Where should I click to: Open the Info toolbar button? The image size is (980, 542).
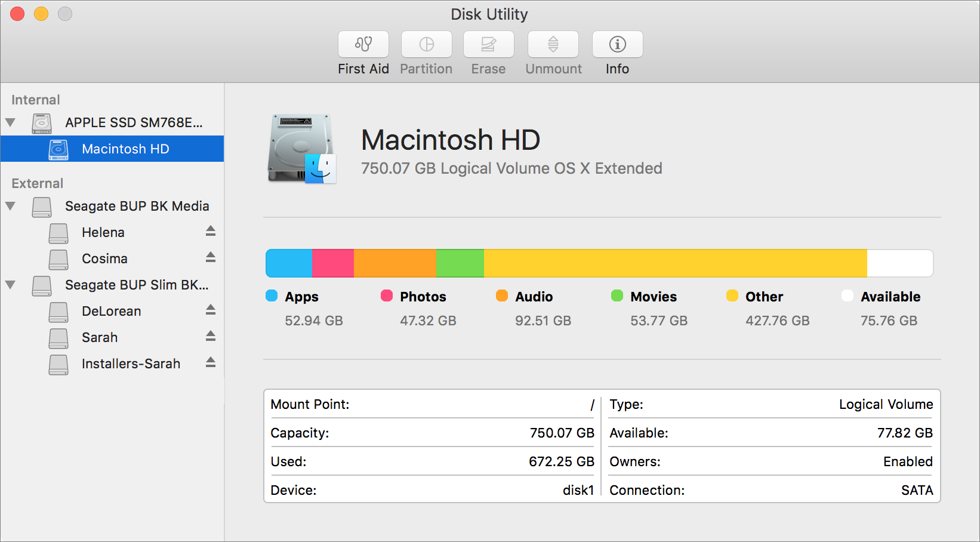[x=618, y=44]
